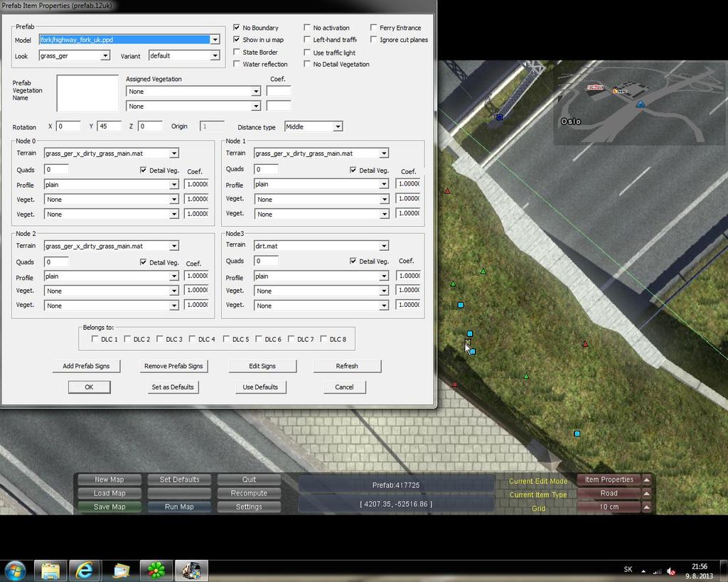
Task: Open the prefab Model dropdown
Action: 215,40
